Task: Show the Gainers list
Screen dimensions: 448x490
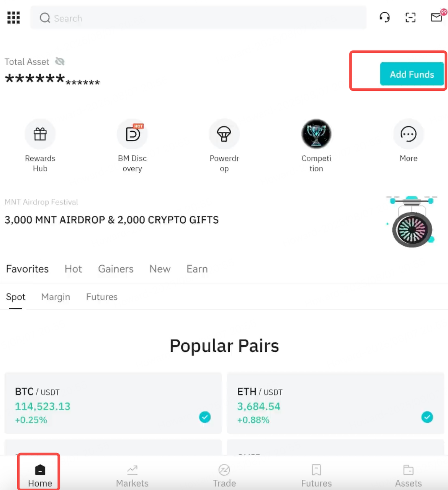Action: (116, 269)
